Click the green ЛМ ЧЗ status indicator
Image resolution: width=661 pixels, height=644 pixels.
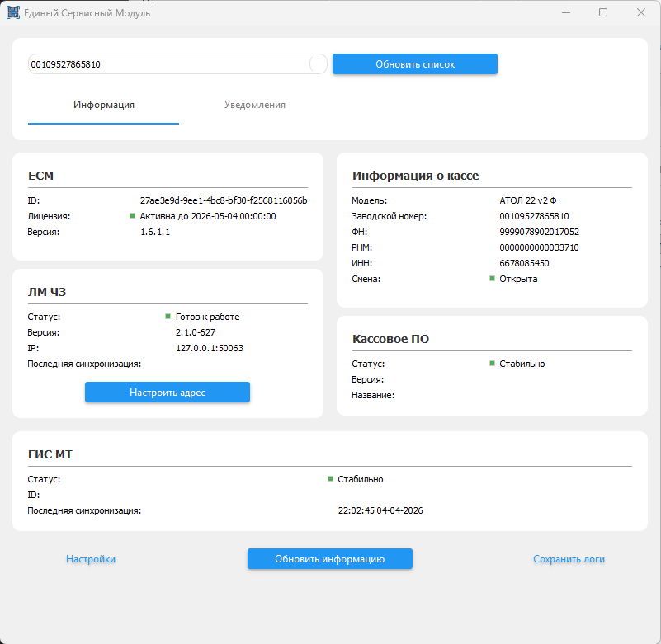click(x=168, y=317)
